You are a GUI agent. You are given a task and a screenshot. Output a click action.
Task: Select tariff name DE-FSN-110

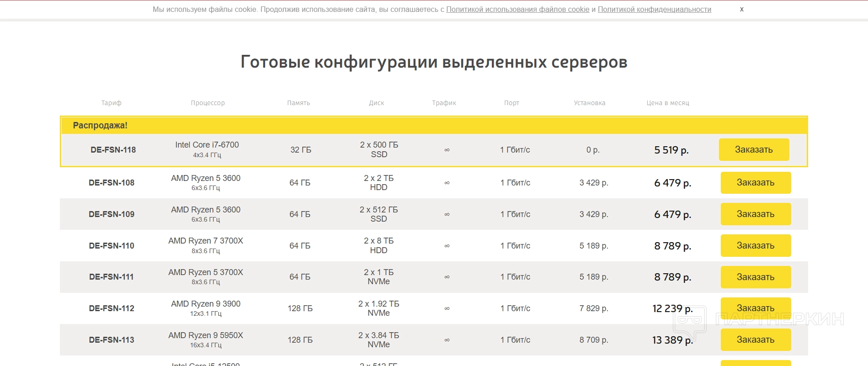pos(112,245)
